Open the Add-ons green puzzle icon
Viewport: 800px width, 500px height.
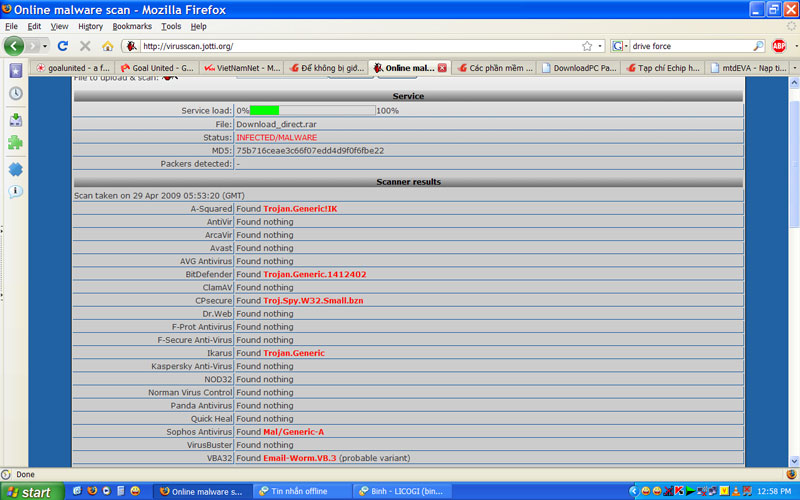click(15, 142)
